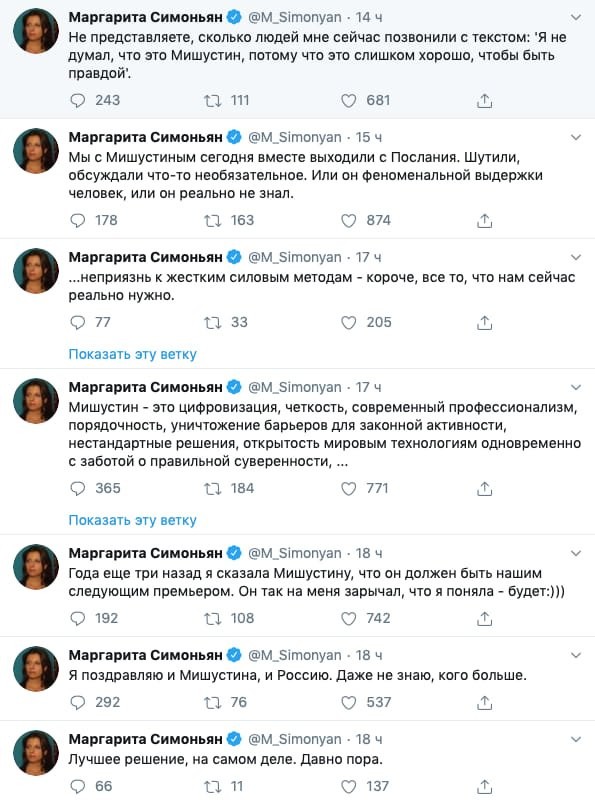This screenshot has width=595, height=803.
Task: Share the tweet with 205 likes
Action: [484, 323]
